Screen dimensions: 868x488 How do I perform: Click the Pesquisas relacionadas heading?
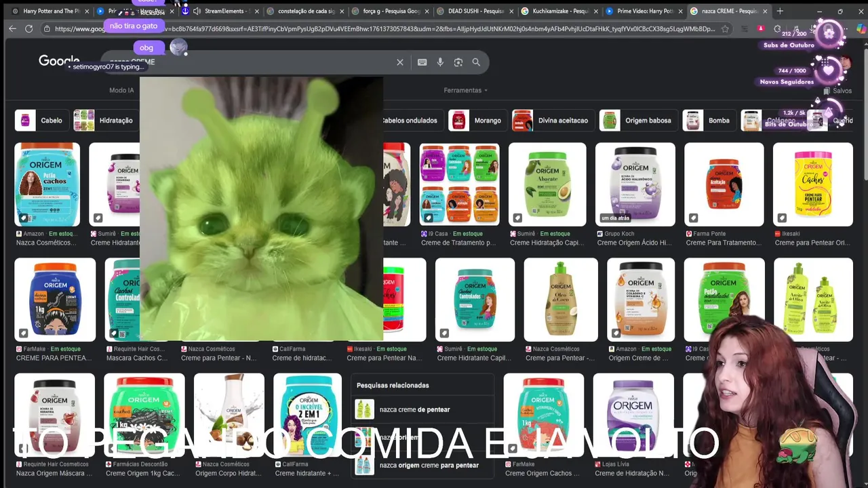coord(393,385)
